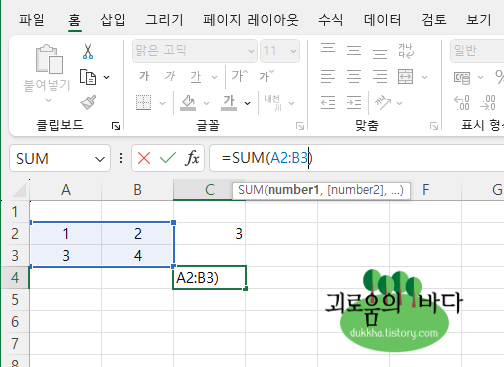This screenshot has height=367, width=504.
Task: Switch to the 삽입 (Insert) tab
Action: pyautogui.click(x=113, y=19)
